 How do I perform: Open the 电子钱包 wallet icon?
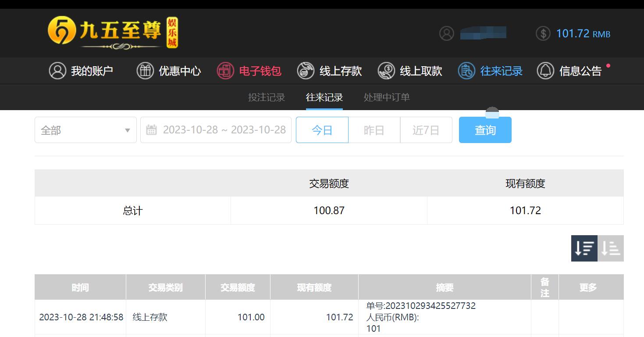click(225, 71)
